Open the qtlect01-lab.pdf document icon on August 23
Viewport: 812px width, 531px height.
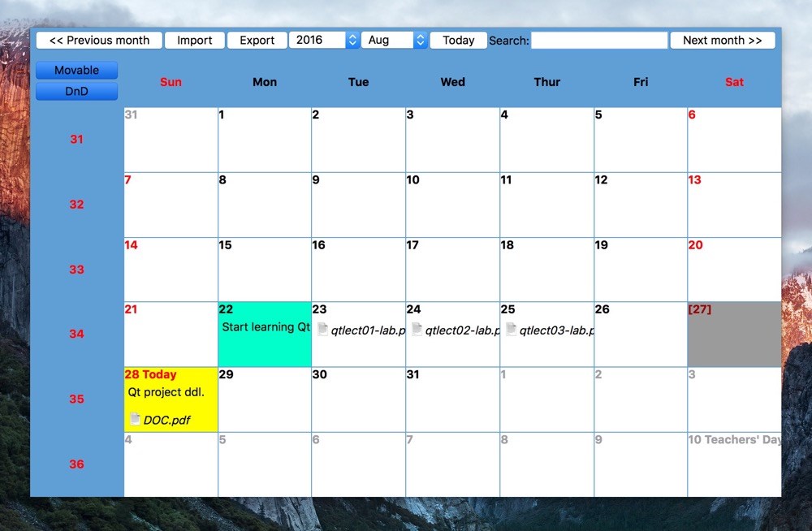coord(322,329)
